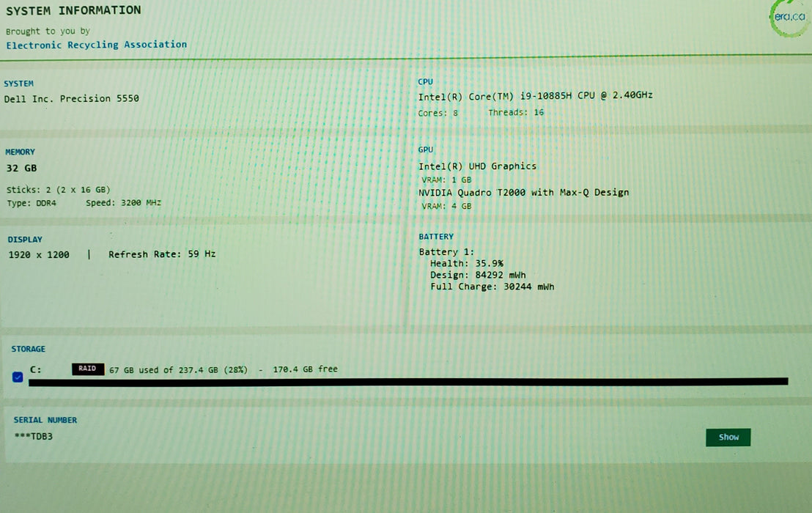Click the 'VRAM: 1 GB' value
The height and width of the screenshot is (513, 812).
point(446,180)
